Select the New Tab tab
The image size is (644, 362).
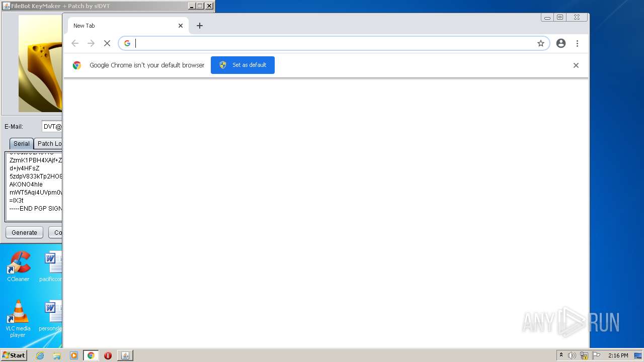pos(128,26)
